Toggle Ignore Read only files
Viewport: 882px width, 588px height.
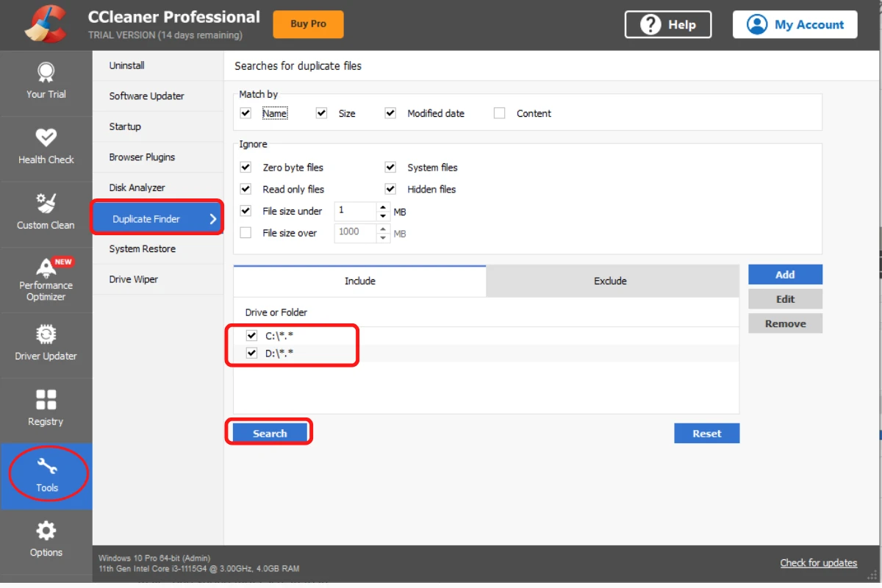pyautogui.click(x=245, y=189)
